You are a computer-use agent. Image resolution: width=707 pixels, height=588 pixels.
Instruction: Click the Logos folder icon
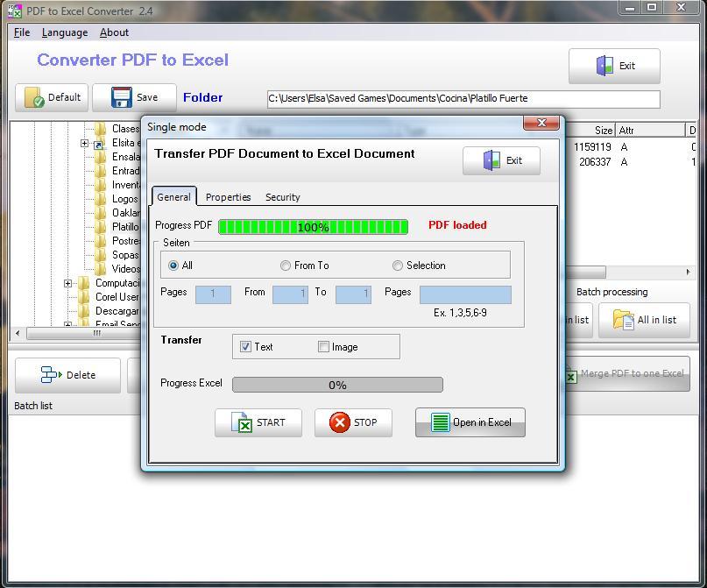(x=100, y=199)
